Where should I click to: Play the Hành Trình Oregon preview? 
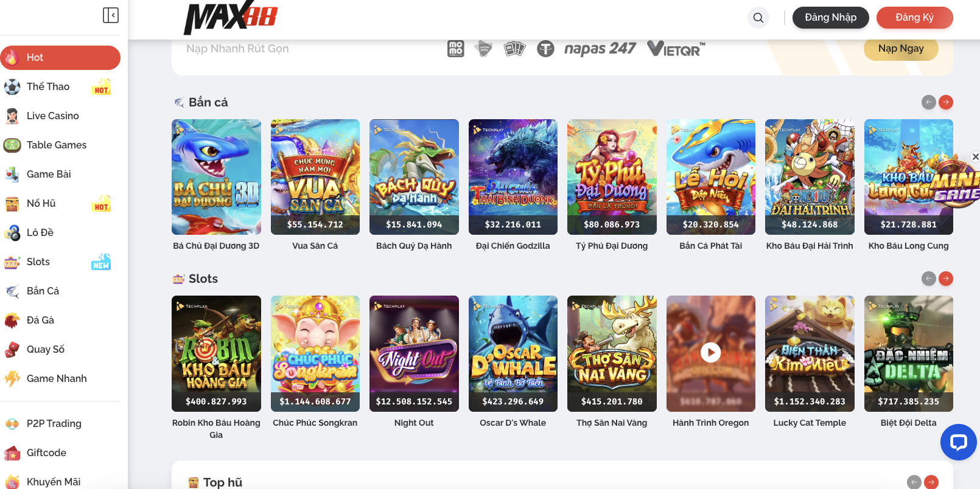click(710, 352)
